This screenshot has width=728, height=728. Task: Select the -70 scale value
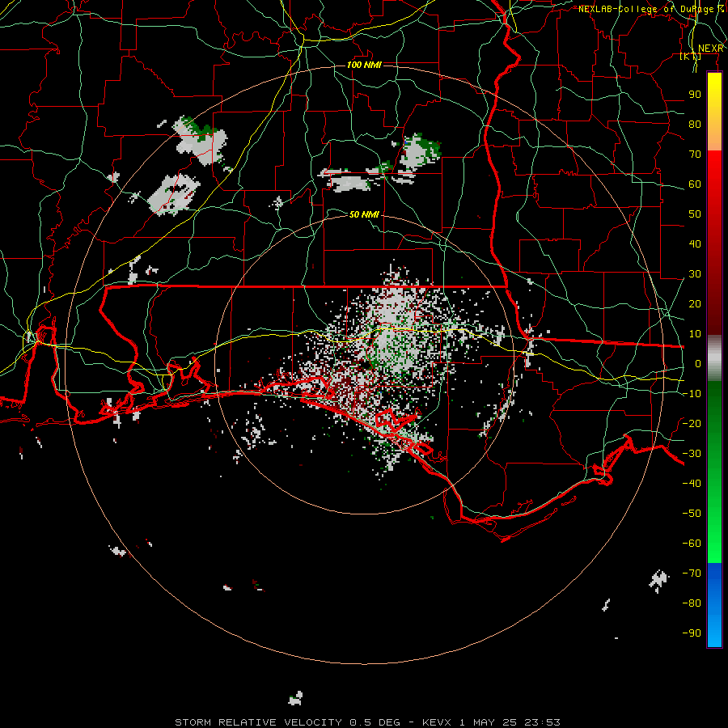coord(692,574)
